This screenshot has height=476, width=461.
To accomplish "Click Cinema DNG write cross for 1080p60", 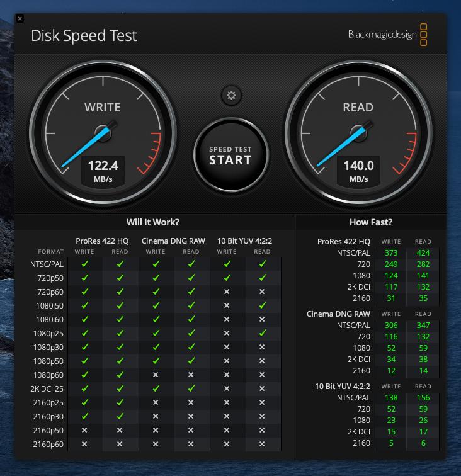I will click(156, 375).
